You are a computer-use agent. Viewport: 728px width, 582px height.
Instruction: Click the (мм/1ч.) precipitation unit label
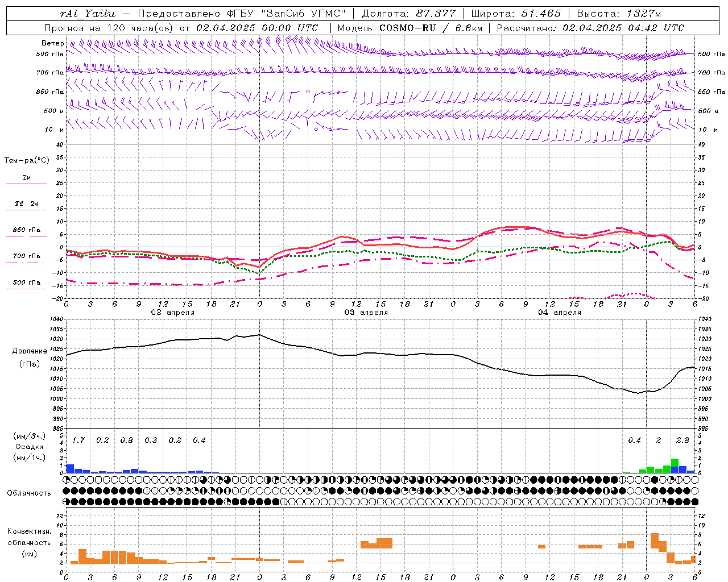tap(30, 458)
